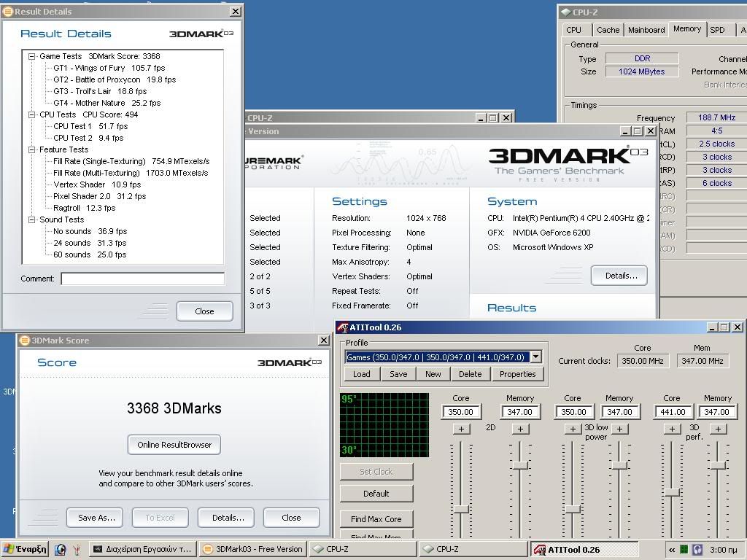Click the ATITool temperature graph
Image resolution: width=747 pixels, height=560 pixels.
(x=384, y=425)
